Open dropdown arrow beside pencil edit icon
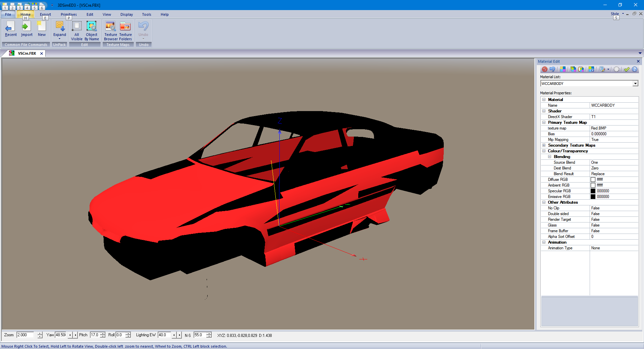Image resolution: width=644 pixels, height=349 pixels. tap(608, 69)
